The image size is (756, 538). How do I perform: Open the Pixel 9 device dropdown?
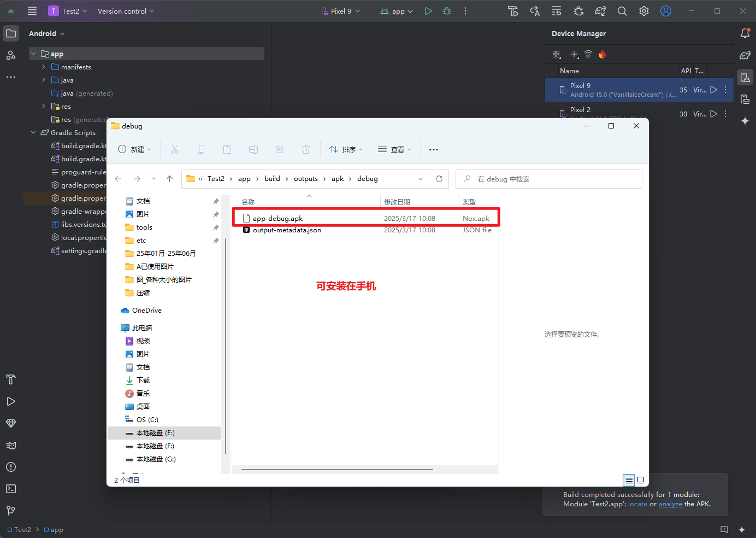click(341, 11)
